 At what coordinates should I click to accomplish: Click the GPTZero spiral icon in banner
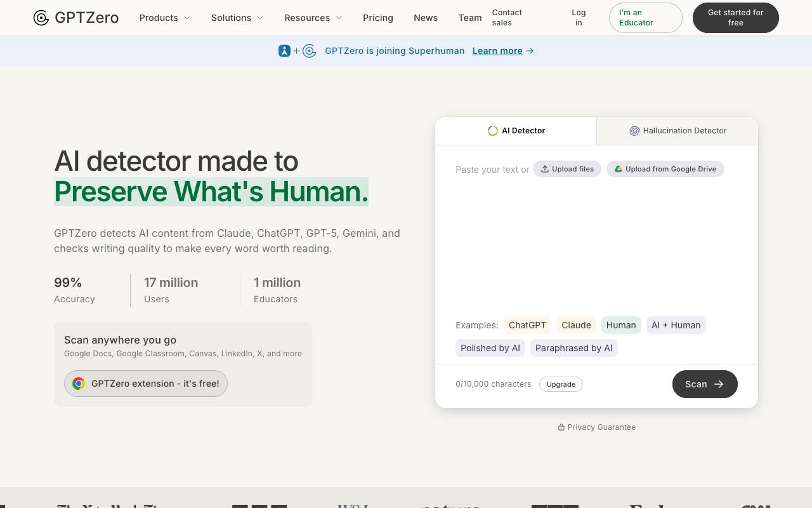310,51
